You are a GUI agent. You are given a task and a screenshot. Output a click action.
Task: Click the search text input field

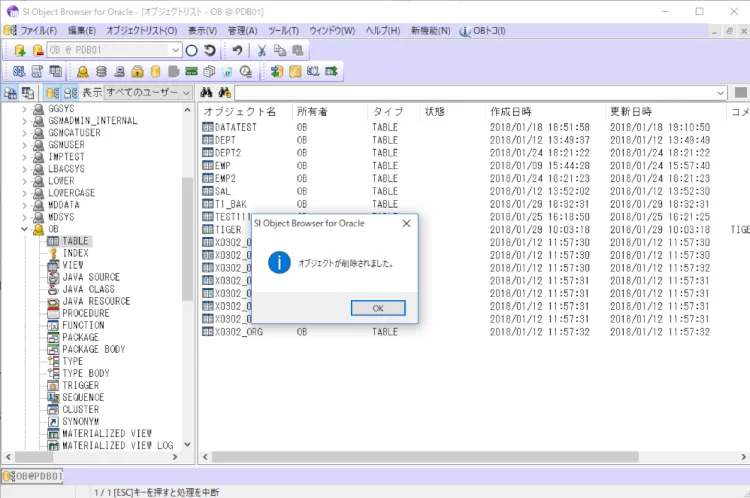point(475,93)
